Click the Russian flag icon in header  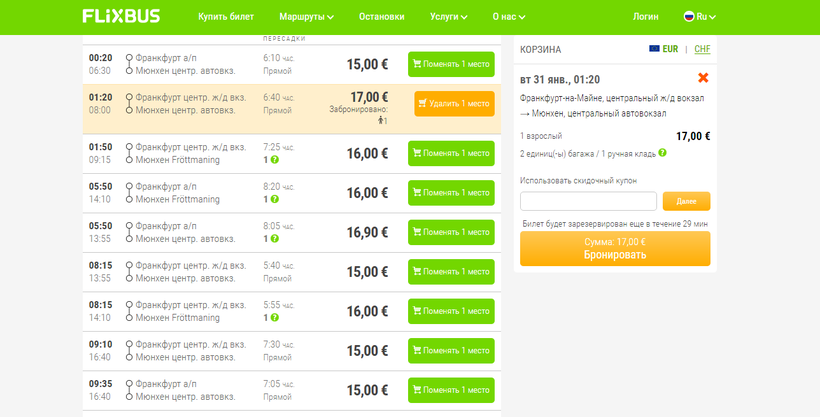688,17
